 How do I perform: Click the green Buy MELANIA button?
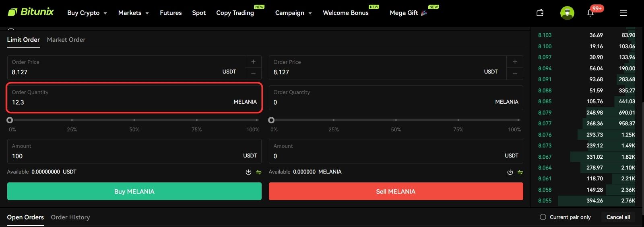point(134,191)
